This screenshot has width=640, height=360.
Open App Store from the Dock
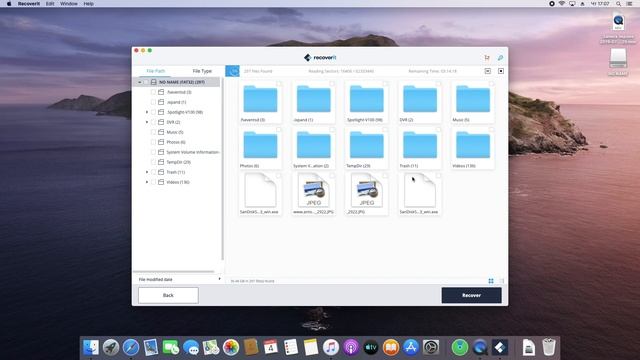coord(411,347)
